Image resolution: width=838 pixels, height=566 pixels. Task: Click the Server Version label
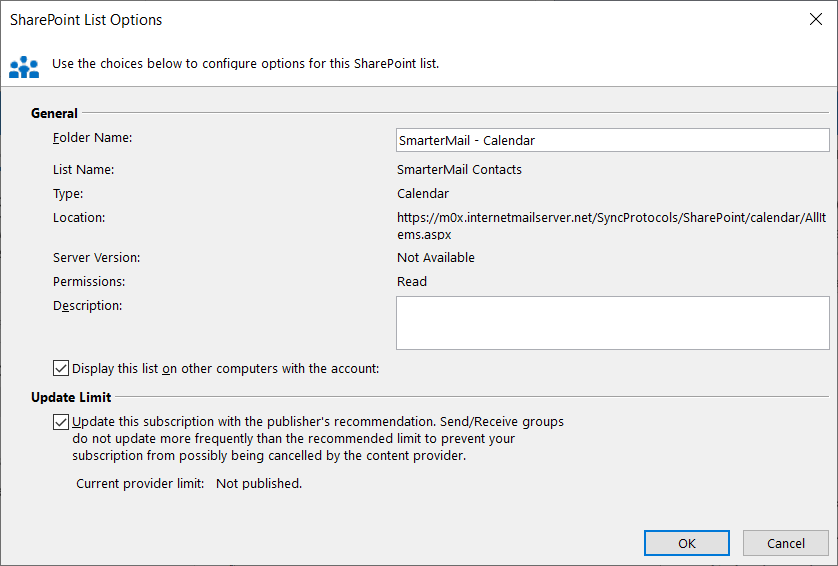[96, 258]
